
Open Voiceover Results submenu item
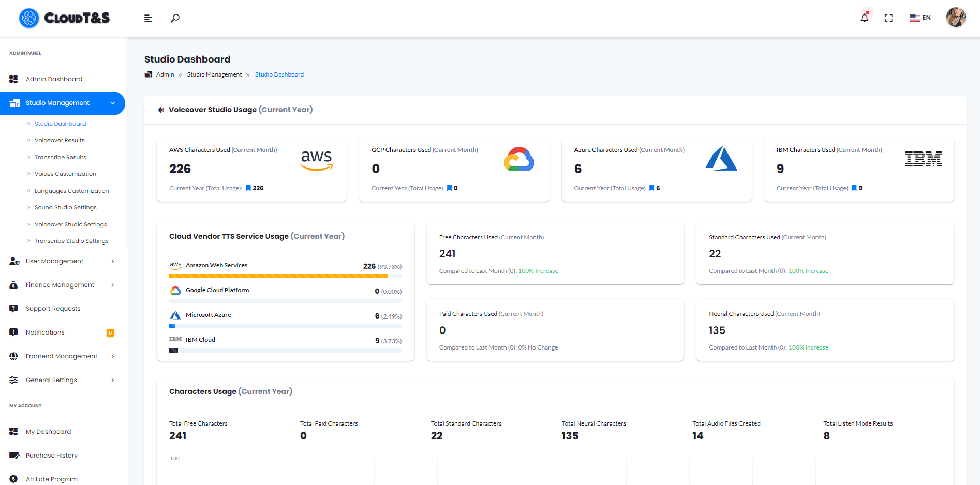[x=60, y=140]
